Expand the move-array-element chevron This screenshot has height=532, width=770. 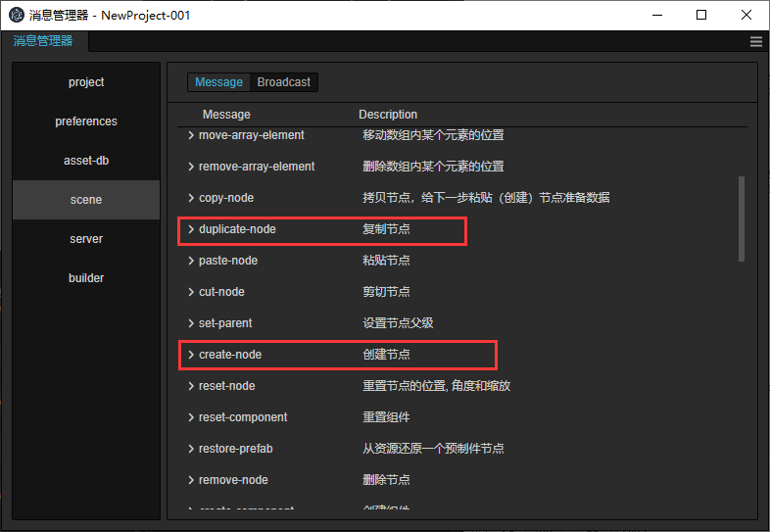point(191,135)
